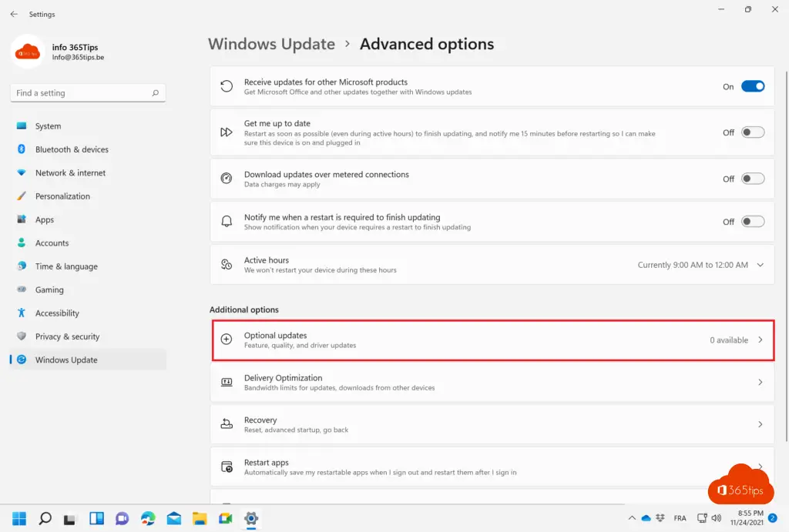Image resolution: width=789 pixels, height=532 pixels.
Task: Turn off Receive updates for other Microsoft products
Action: pos(752,87)
